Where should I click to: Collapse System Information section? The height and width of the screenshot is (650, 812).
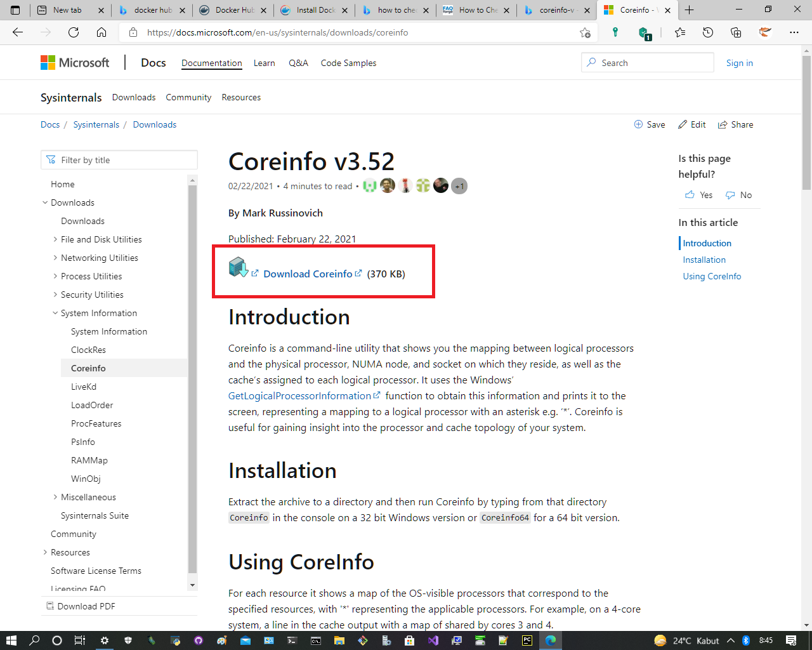(x=55, y=313)
